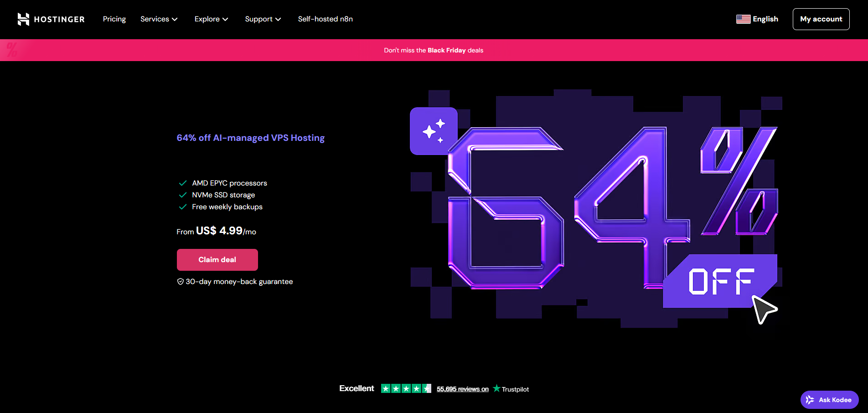Click the Trustpilot five-star rating graphic

tap(406, 388)
